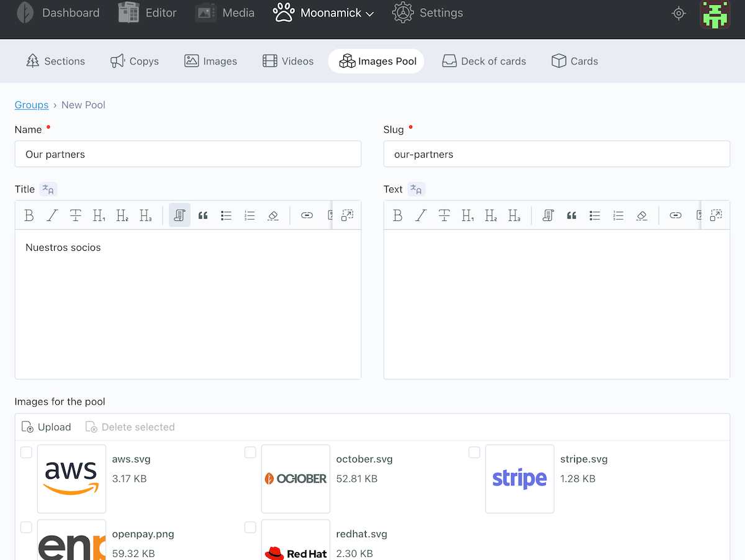Insert a link in the Text editor
The image size is (745, 560).
coord(675,215)
